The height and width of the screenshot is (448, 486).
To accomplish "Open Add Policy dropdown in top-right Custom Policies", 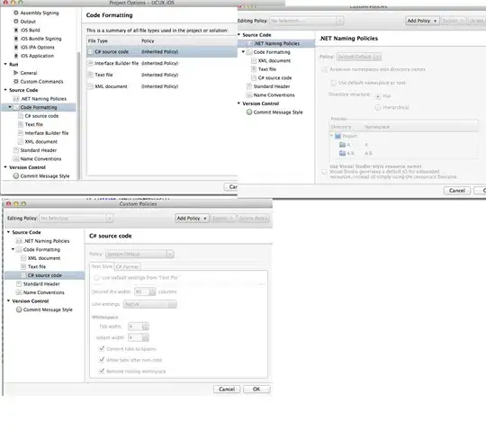I will 422,21.
